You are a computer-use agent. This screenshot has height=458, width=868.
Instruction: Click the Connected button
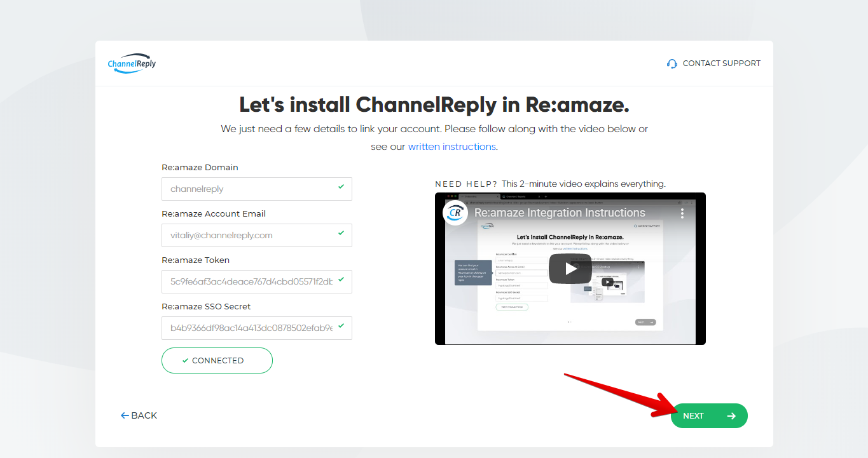coord(217,360)
